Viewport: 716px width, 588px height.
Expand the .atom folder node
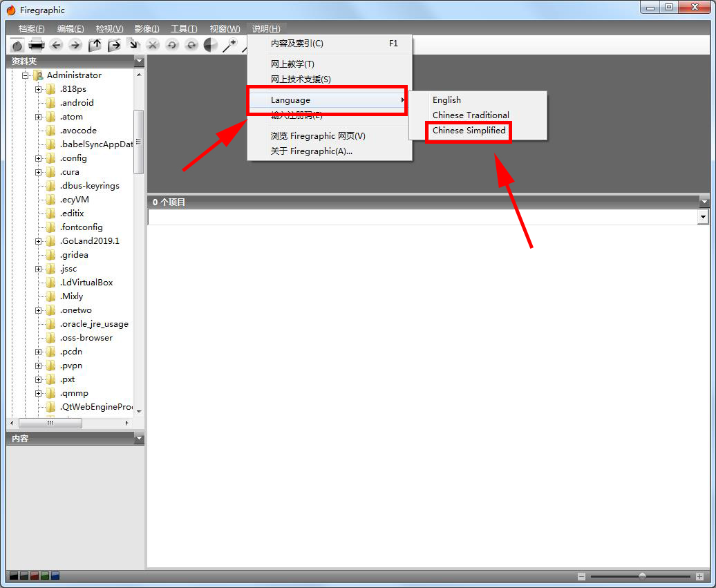[39, 117]
